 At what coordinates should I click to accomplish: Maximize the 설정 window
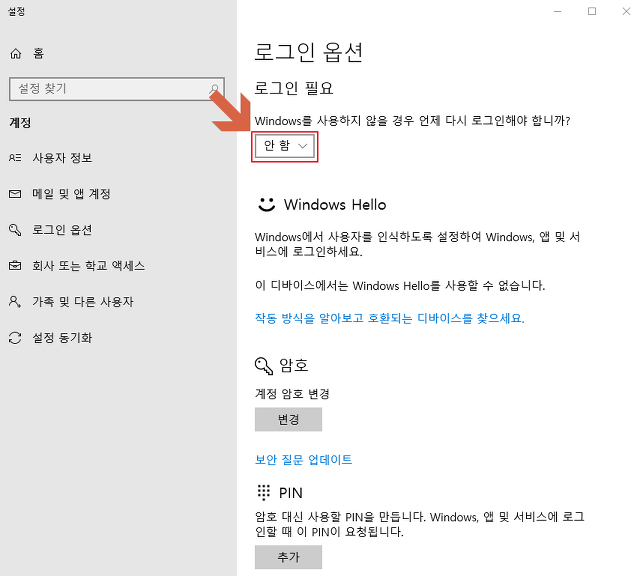pyautogui.click(x=592, y=11)
